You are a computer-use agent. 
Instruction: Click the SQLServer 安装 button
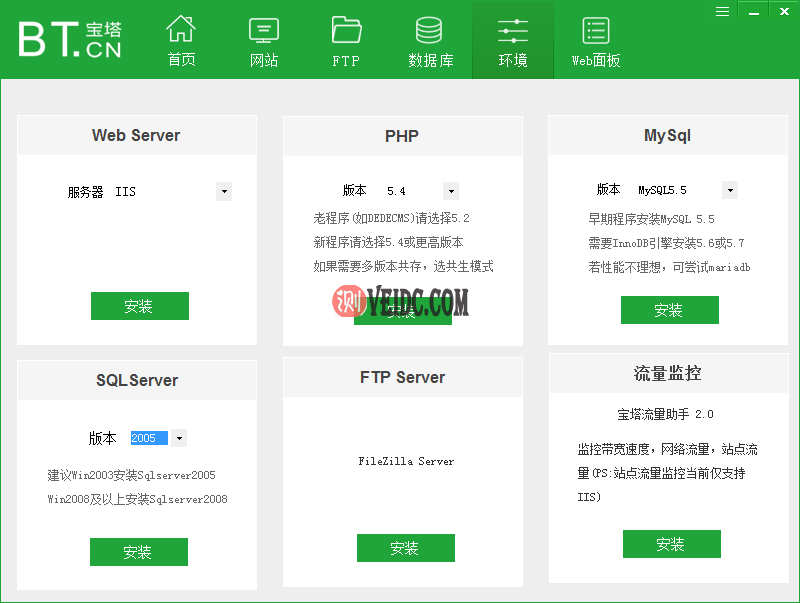[138, 551]
